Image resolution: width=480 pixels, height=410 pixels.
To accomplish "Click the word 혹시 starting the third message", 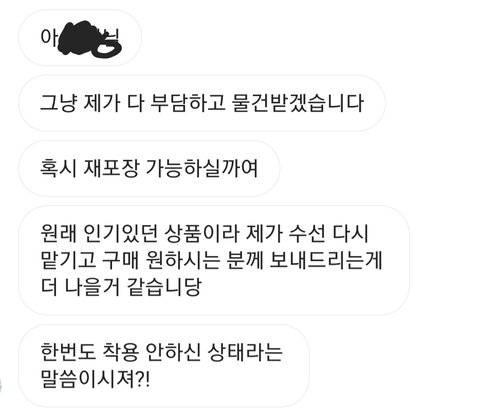I will (x=59, y=168).
